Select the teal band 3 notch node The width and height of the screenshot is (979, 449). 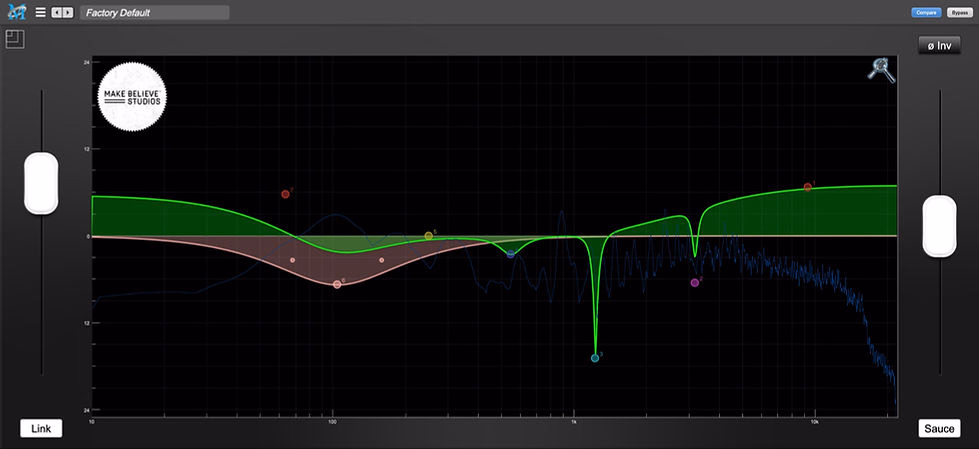[x=595, y=358]
